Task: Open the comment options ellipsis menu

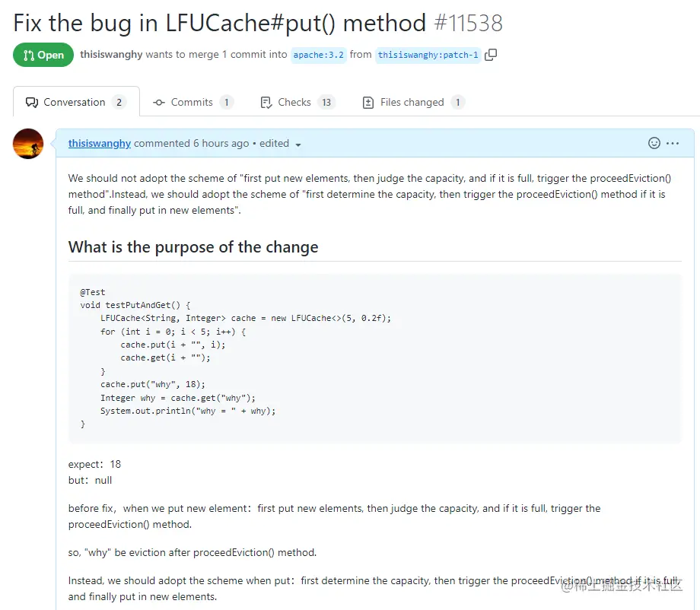Action: coord(673,143)
